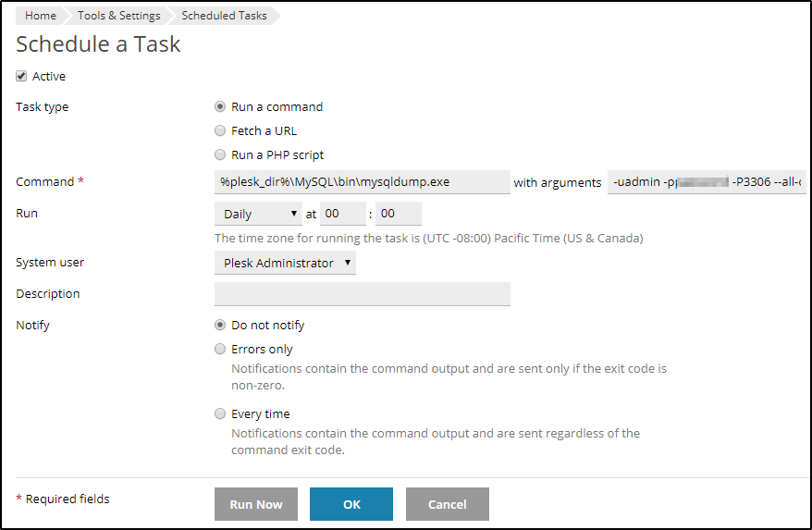Go to Home breadcrumb
Image resolution: width=812 pixels, height=530 pixels.
41,16
